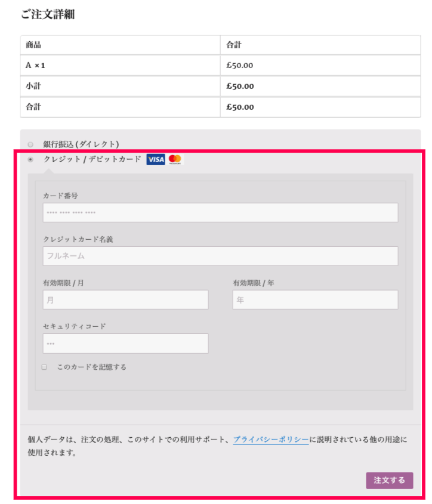Focus the クレジットカード名義 full name field

(x=220, y=256)
